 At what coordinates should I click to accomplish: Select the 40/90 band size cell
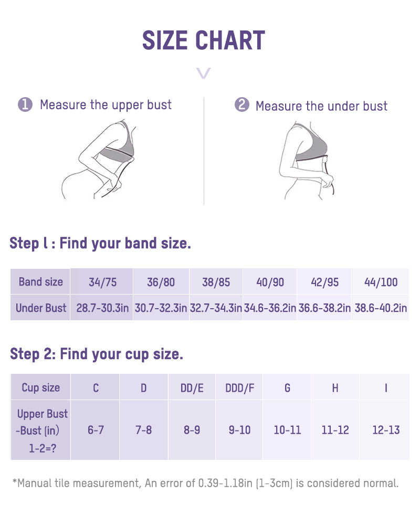coord(270,282)
